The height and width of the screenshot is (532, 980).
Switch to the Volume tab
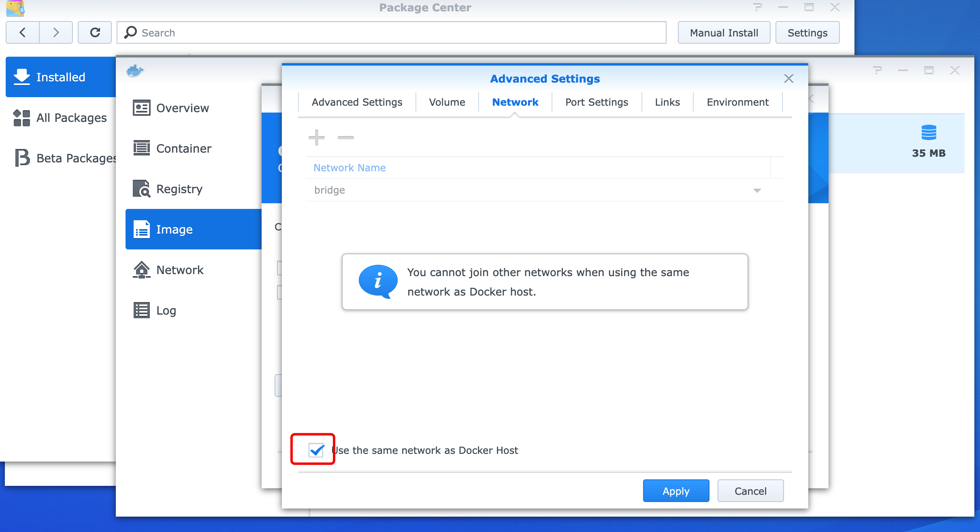point(447,102)
